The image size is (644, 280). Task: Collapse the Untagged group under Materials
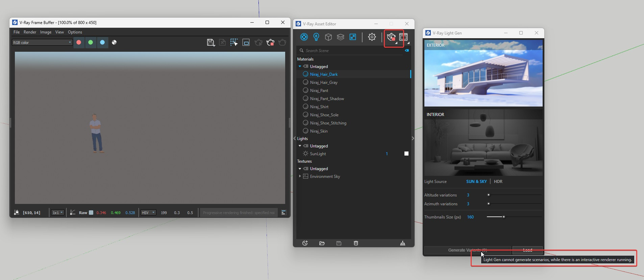coord(300,66)
